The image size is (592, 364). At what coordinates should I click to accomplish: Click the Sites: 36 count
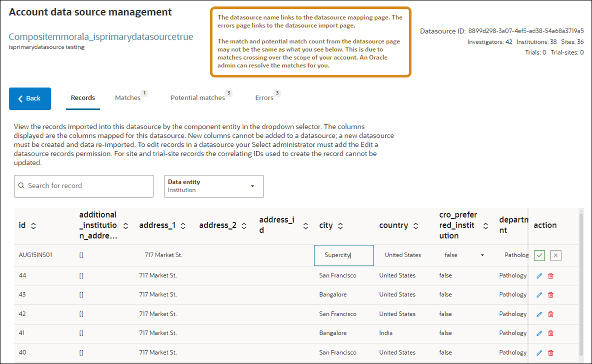click(572, 42)
